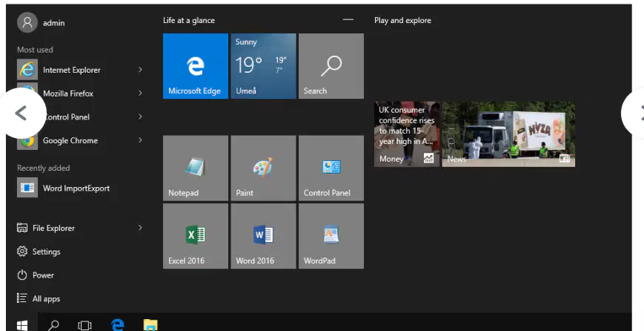
Task: Open the News tile with the truck photo
Action: (x=508, y=134)
